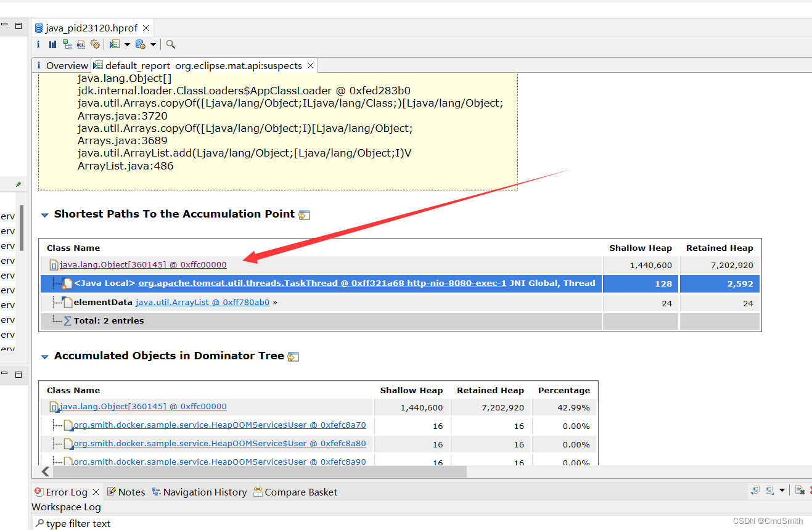
Task: Select the default_report suspects tab
Action: 203,65
